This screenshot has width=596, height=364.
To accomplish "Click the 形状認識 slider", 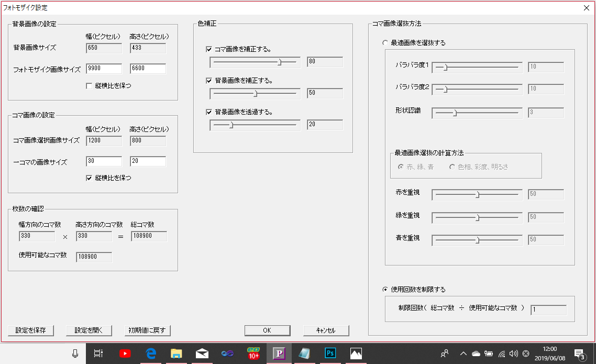I will click(x=477, y=113).
